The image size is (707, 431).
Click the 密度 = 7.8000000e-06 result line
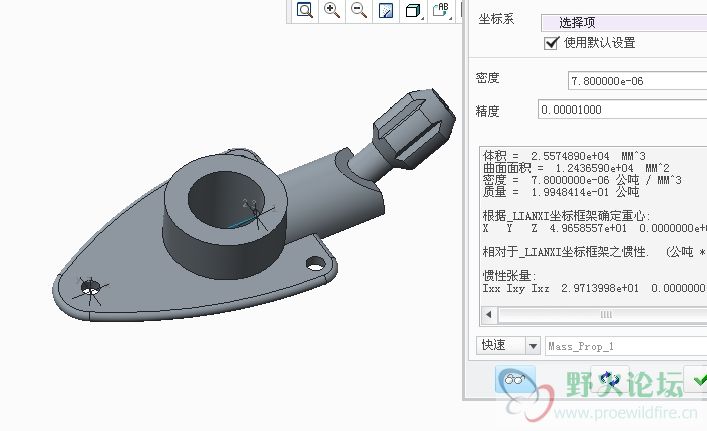tap(582, 180)
